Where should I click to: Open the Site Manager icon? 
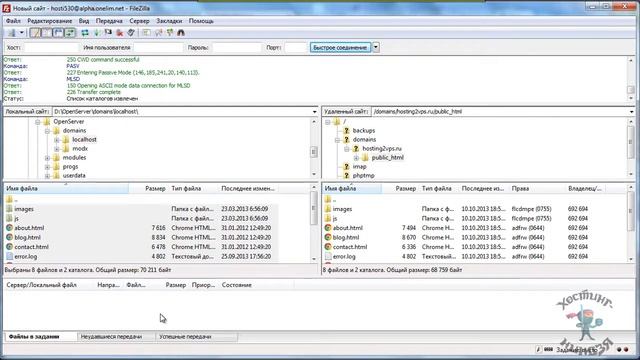(12, 33)
